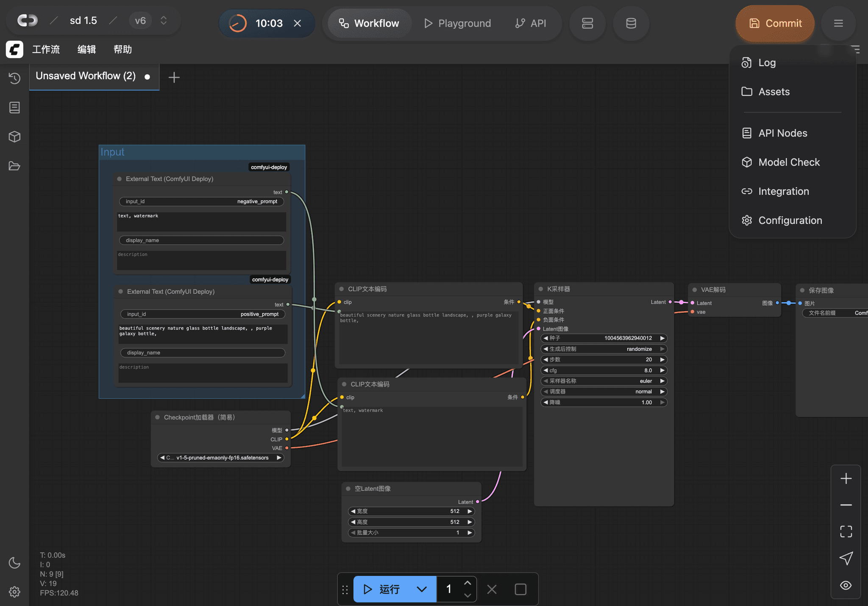Open the checkpoint model selector in Checkpoint加载器

click(x=220, y=458)
